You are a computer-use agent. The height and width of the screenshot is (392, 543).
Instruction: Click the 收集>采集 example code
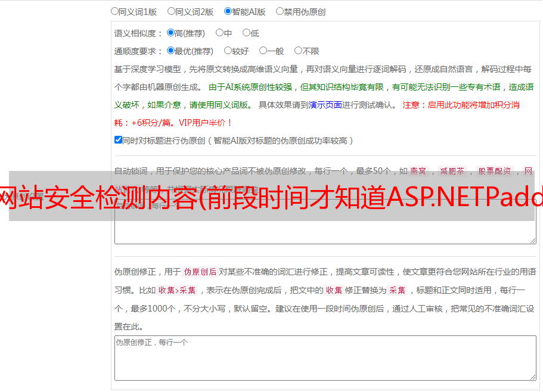tap(177, 290)
